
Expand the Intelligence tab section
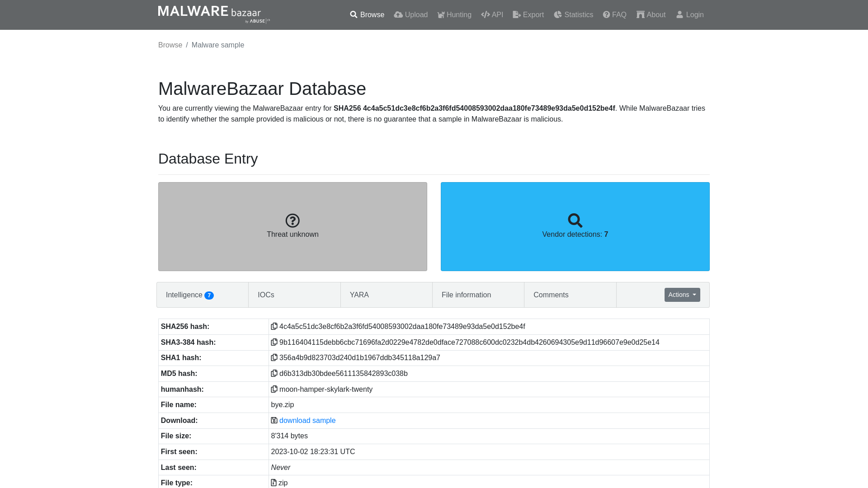pyautogui.click(x=189, y=295)
